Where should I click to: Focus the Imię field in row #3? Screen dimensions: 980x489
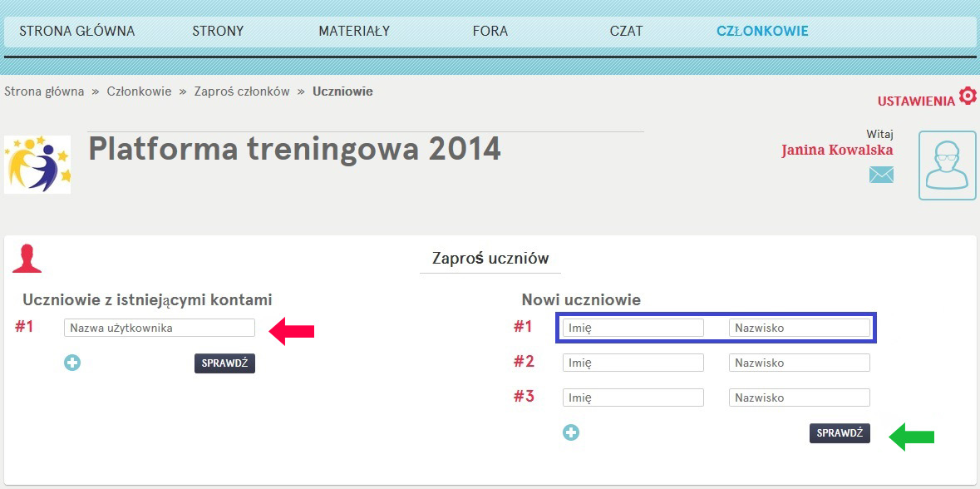(633, 398)
